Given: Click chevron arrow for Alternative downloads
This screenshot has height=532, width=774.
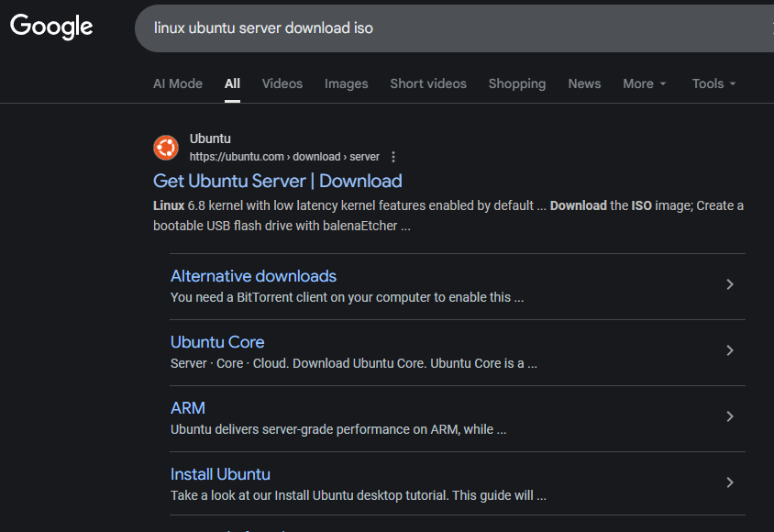Looking at the screenshot, I should [x=730, y=284].
